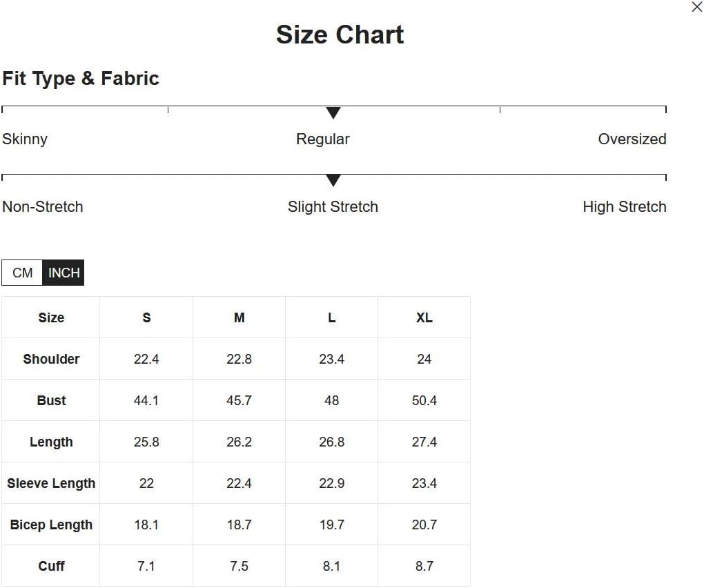Click the Skinny fit label
Image resolution: width=704 pixels, height=588 pixels.
pos(25,139)
